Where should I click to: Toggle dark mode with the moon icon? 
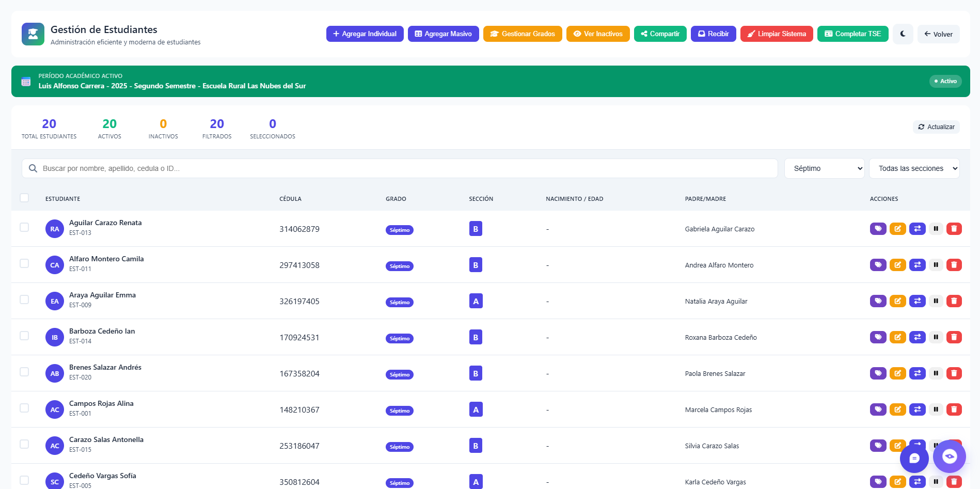pos(903,34)
